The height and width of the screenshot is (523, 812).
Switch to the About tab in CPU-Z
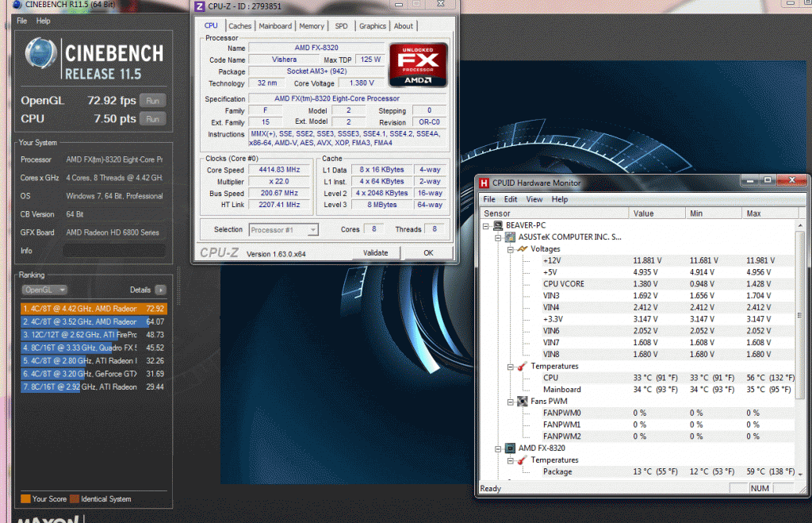404,26
